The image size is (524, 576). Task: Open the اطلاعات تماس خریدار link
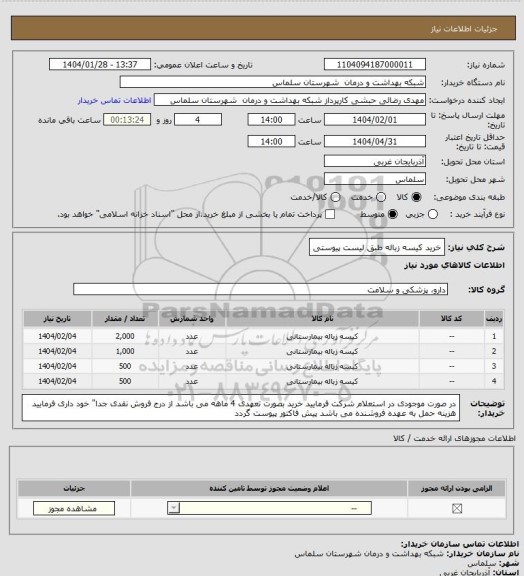[x=114, y=100]
